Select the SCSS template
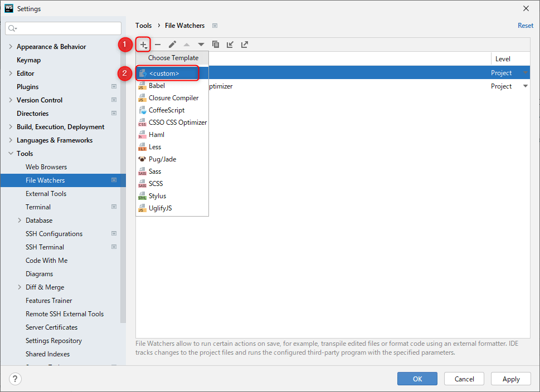This screenshot has height=392, width=540. pyautogui.click(x=172, y=183)
